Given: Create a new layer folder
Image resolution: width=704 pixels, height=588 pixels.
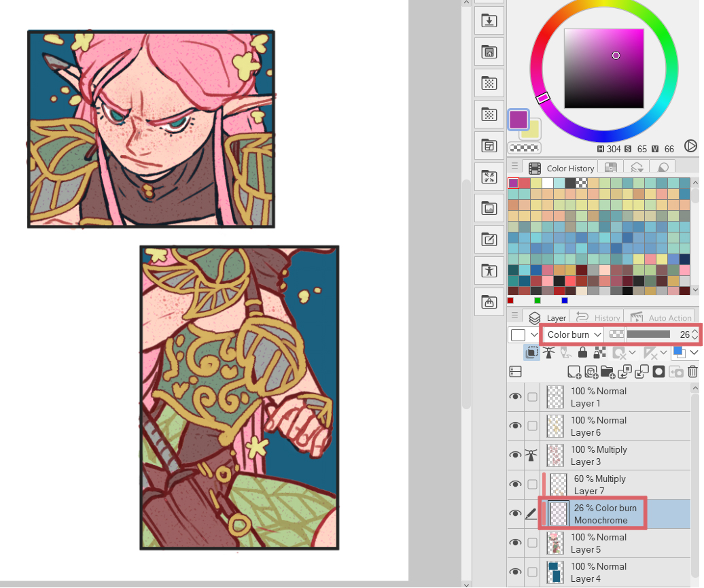Looking at the screenshot, I should click(x=608, y=372).
